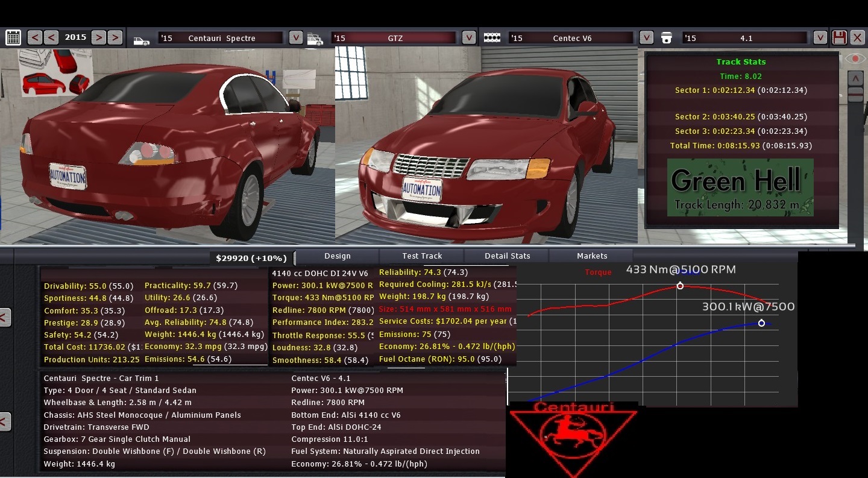Viewport: 868px width, 478px height.
Task: Click the Fuel Octane (RON): 95.0 stat
Action: [440, 359]
